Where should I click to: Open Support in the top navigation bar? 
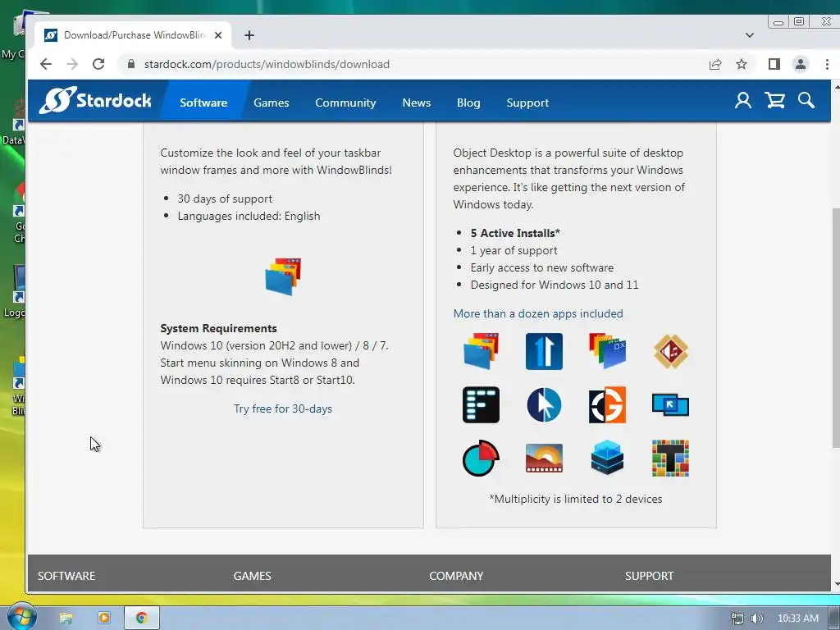(x=527, y=103)
